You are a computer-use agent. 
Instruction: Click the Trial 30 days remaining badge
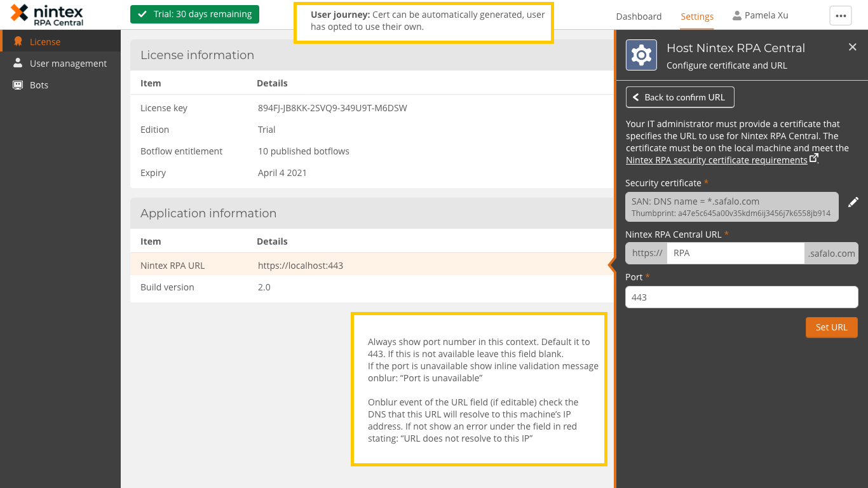tap(194, 14)
